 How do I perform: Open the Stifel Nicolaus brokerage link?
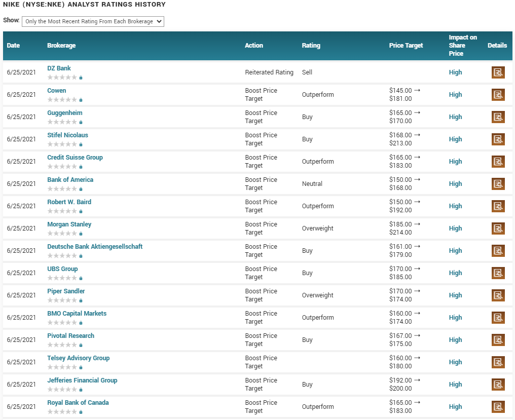coord(67,135)
